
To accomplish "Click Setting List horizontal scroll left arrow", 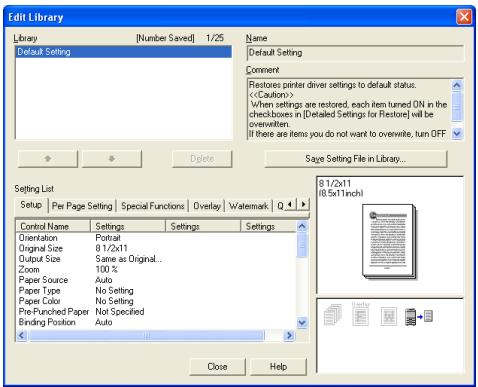I will 22,335.
